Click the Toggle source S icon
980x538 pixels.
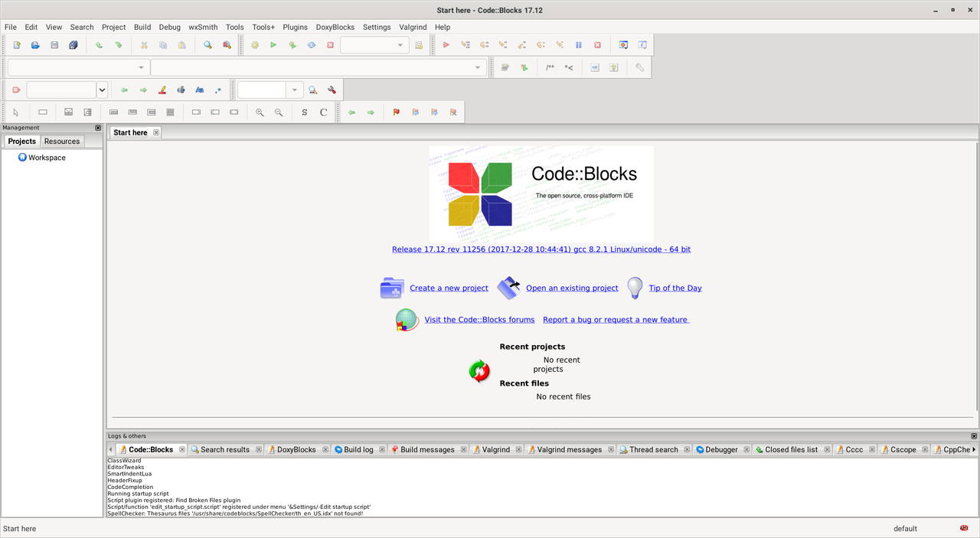click(x=305, y=112)
